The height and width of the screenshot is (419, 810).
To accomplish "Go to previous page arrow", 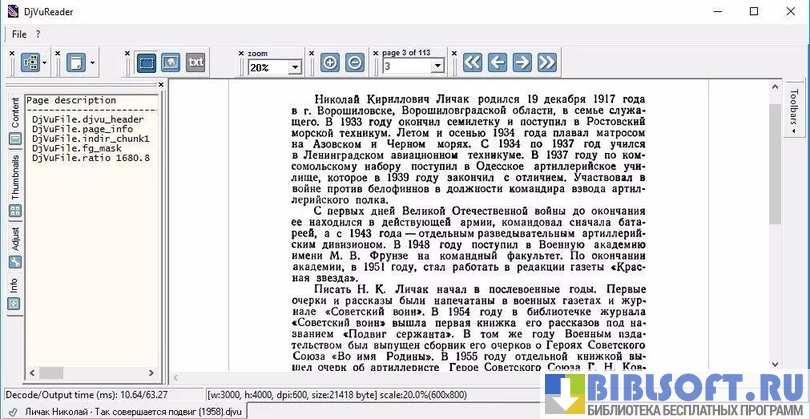I will (x=497, y=63).
